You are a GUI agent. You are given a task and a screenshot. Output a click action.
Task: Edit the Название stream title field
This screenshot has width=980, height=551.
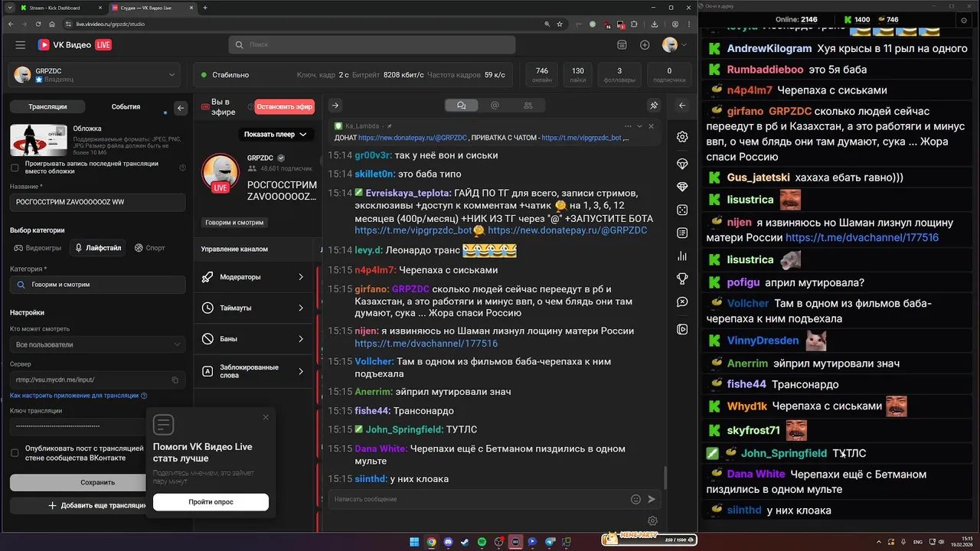pyautogui.click(x=97, y=202)
